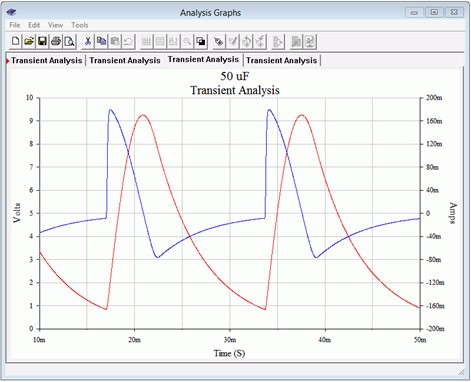Switch to the second Transient Analysis tab
The height and width of the screenshot is (382, 471).
pyautogui.click(x=125, y=60)
